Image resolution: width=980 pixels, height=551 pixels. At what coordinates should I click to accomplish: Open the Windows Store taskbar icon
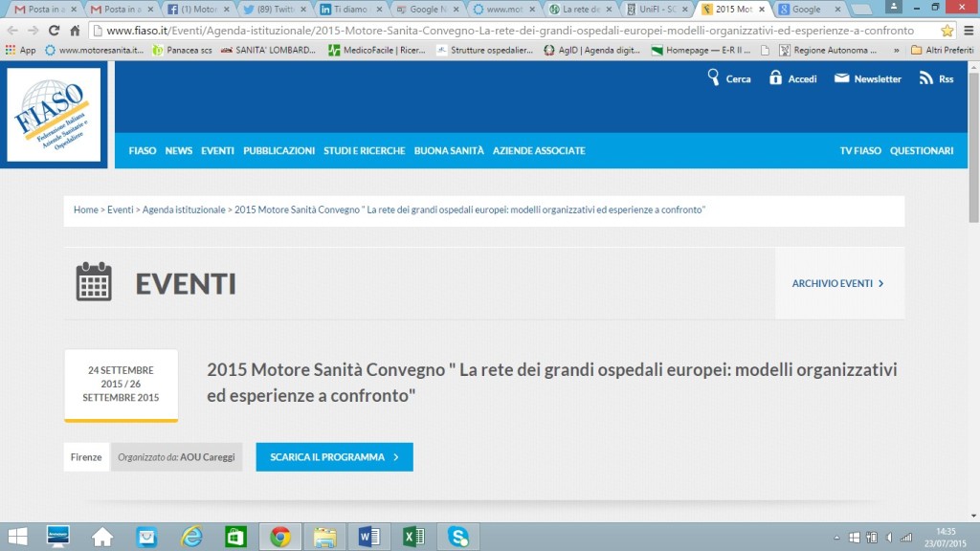(x=235, y=537)
